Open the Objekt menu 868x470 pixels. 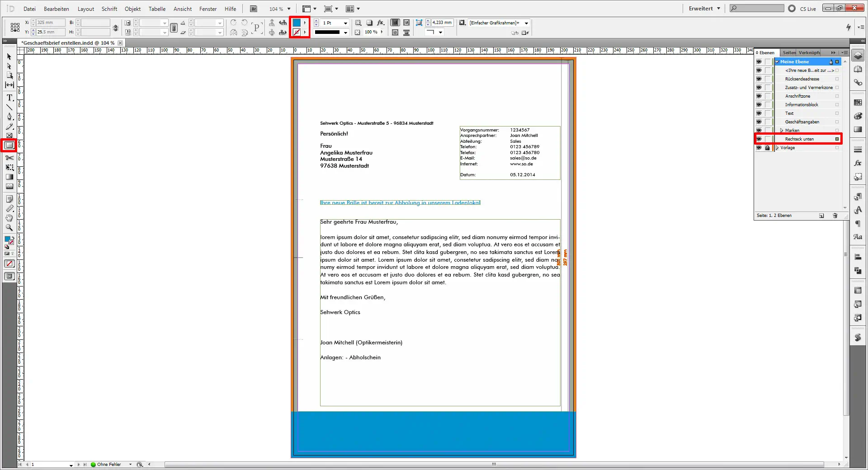(132, 9)
